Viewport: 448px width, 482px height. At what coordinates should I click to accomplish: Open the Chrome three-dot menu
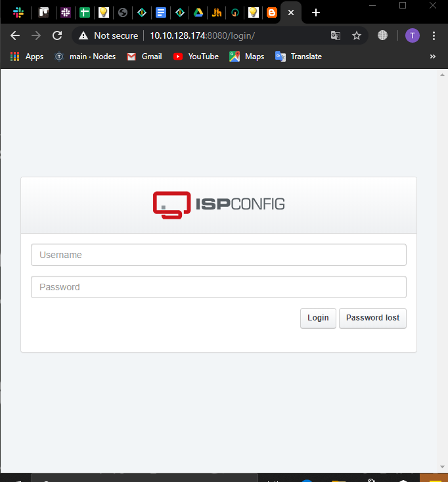[x=434, y=35]
